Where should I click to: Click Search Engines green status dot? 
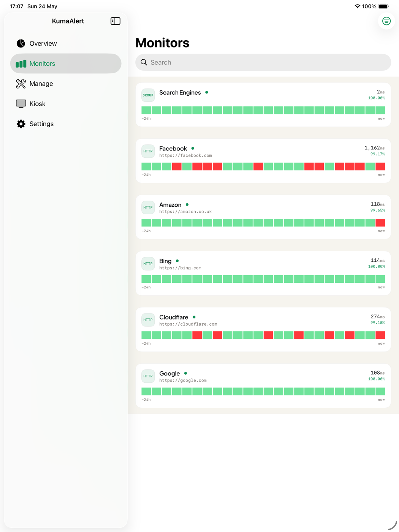207,92
